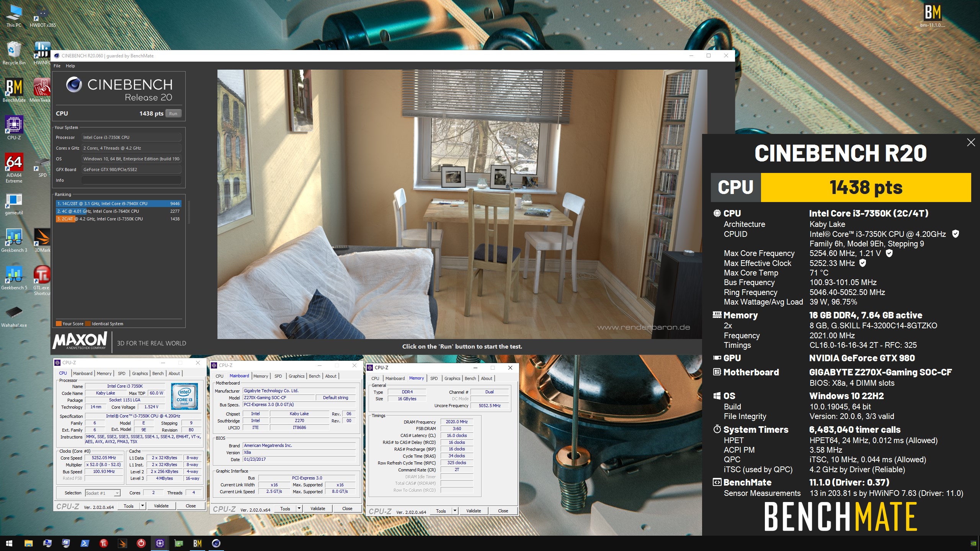980x551 pixels.
Task: Switch to CPU-Z via taskbar icon
Action: click(160, 543)
